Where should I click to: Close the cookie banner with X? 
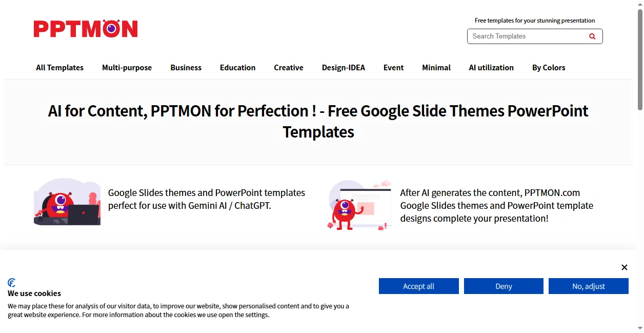[x=624, y=267]
